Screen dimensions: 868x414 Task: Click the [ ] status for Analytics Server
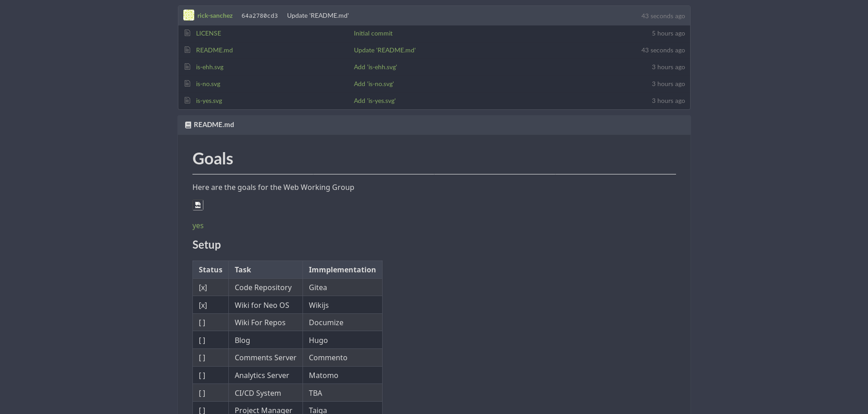pyautogui.click(x=211, y=375)
